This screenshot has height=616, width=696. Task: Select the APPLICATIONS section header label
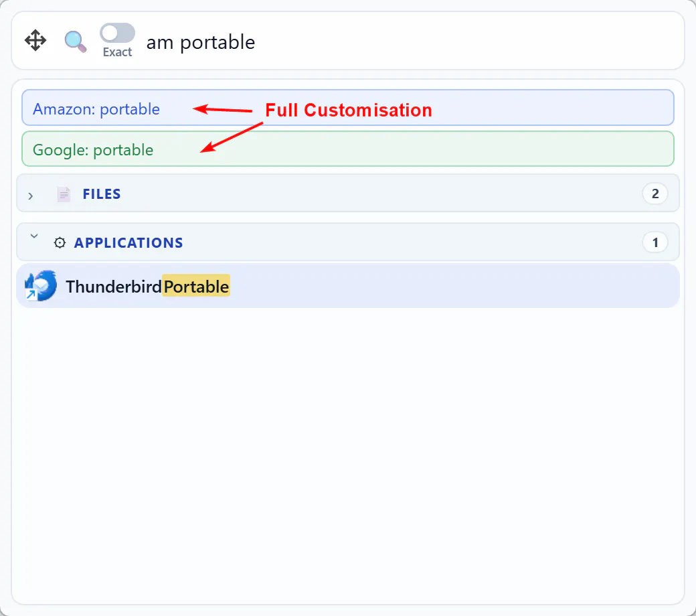128,242
